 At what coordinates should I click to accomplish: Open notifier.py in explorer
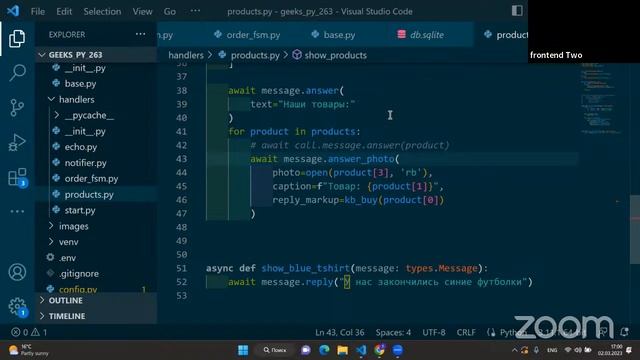pos(85,163)
